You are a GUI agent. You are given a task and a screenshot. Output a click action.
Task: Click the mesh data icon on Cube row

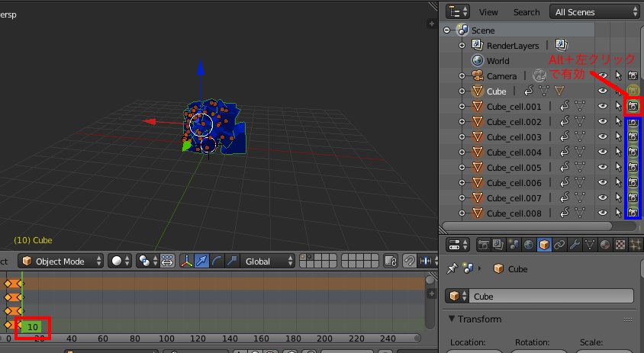click(x=544, y=91)
